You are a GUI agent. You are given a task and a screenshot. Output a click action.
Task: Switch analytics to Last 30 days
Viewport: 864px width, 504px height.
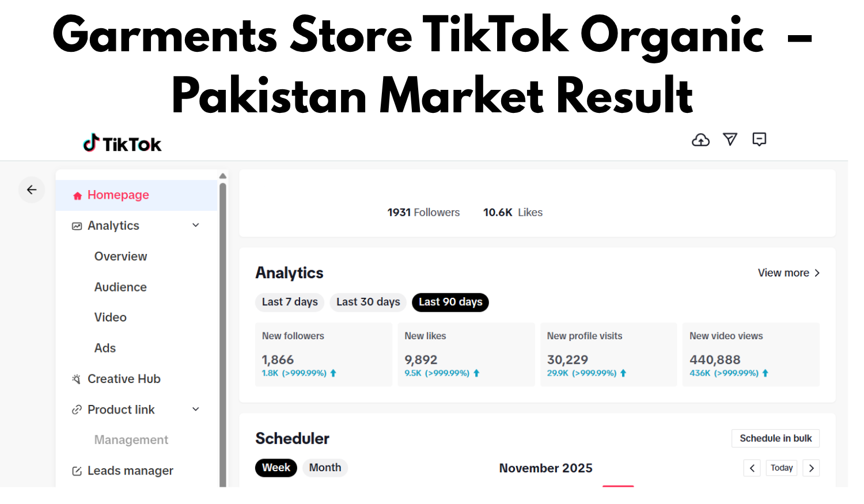[x=367, y=302]
